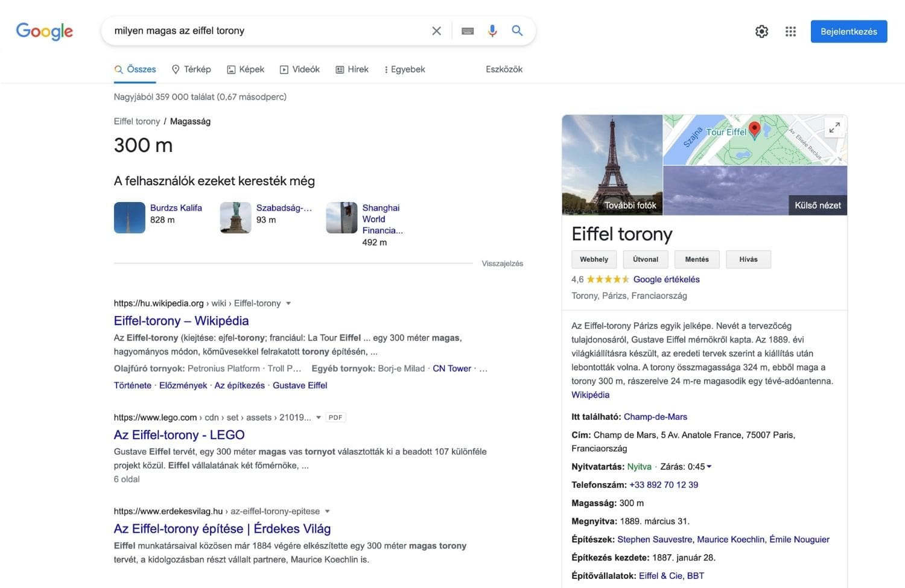This screenshot has width=905, height=588.
Task: Click the rating stars next to 4,6
Action: click(608, 279)
